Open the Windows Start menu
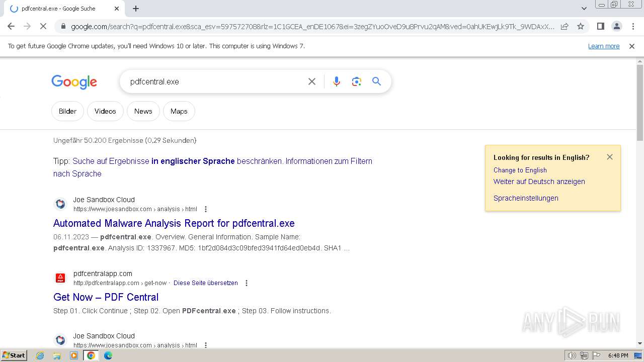This screenshot has width=644, height=362. click(x=14, y=355)
